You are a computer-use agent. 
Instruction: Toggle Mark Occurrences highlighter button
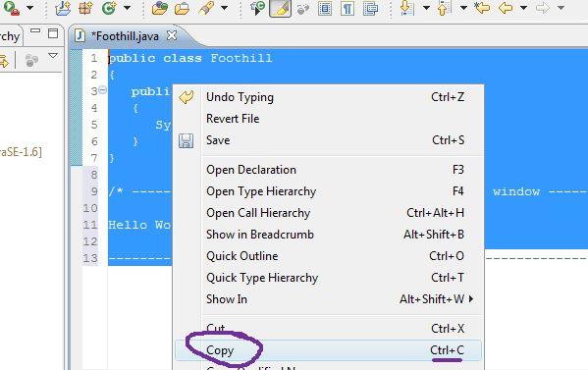coord(280,8)
